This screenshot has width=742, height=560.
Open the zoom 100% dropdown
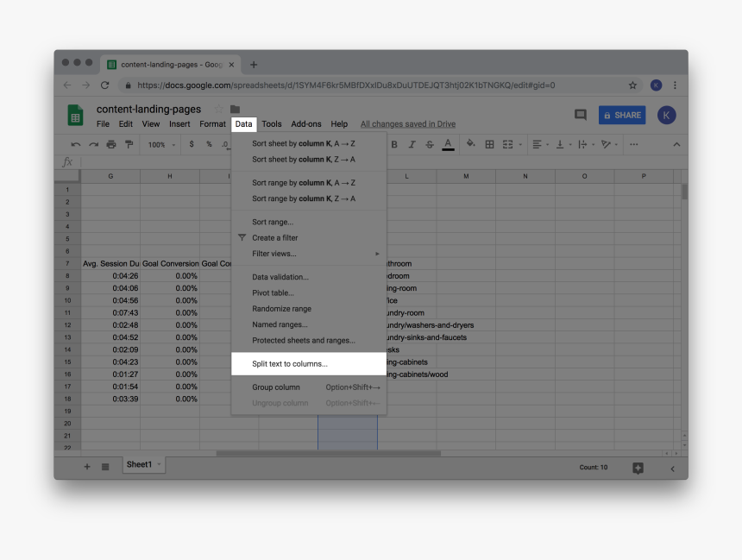click(161, 145)
